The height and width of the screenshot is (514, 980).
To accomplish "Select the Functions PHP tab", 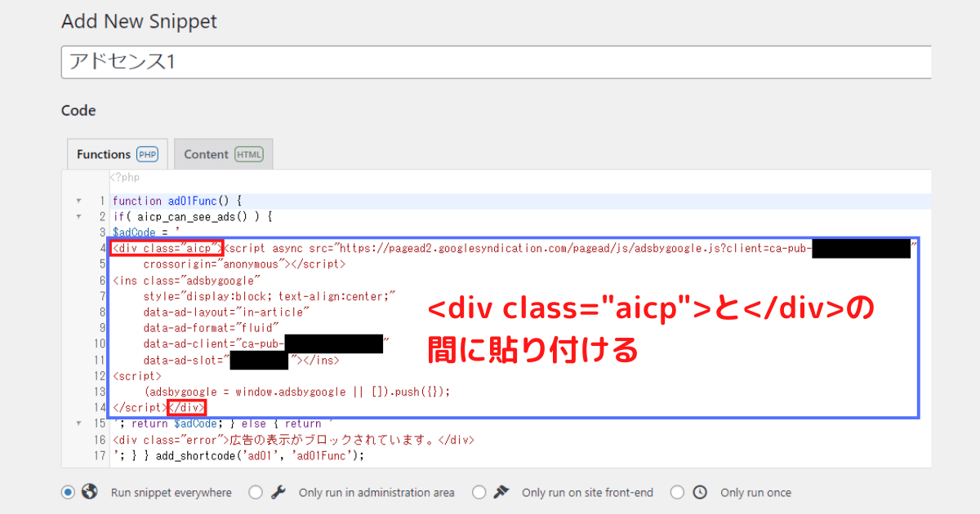I will tap(117, 153).
